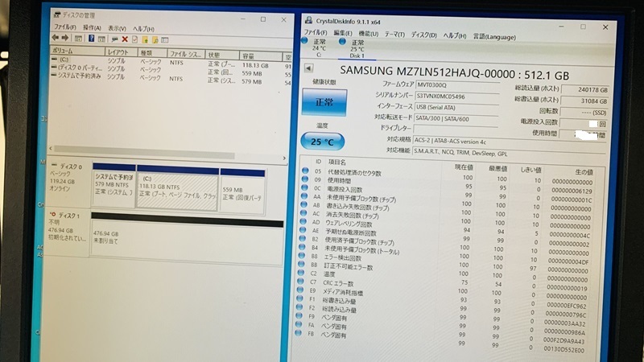Click status icon for 使用時間 attribute row 09
The width and height of the screenshot is (644, 362).
point(305,179)
